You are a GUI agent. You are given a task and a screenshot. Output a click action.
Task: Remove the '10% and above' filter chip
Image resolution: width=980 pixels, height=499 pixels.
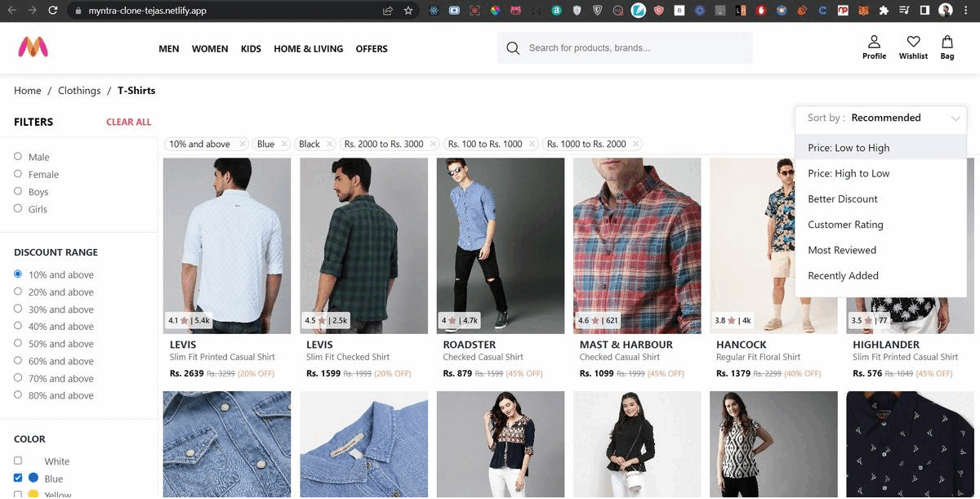click(x=242, y=144)
